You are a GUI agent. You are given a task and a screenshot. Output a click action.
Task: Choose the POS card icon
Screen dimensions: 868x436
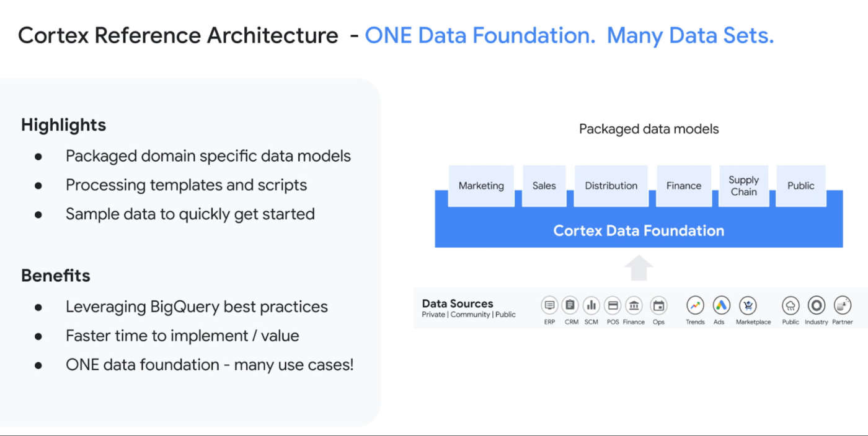tap(613, 305)
